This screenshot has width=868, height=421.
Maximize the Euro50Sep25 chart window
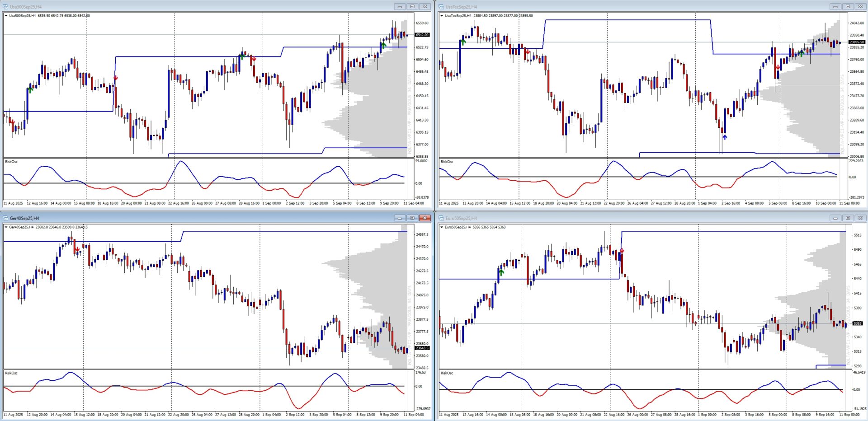coord(848,218)
